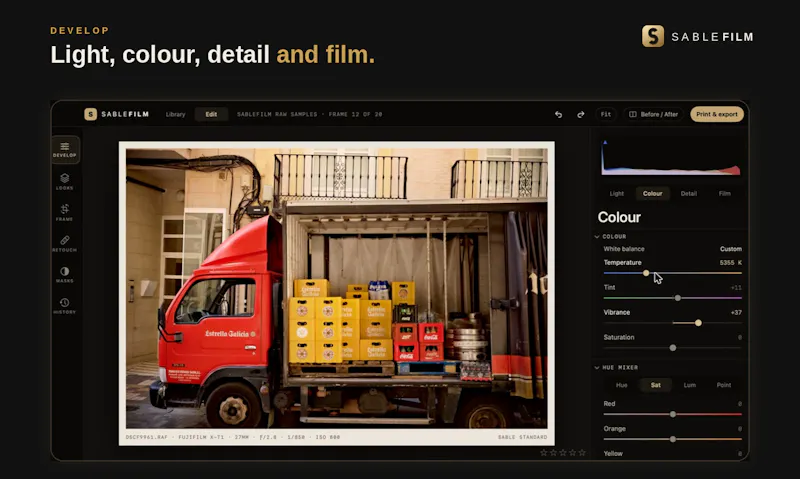Collapse the Colour section chevron
This screenshot has width=800, height=479.
coord(597,237)
